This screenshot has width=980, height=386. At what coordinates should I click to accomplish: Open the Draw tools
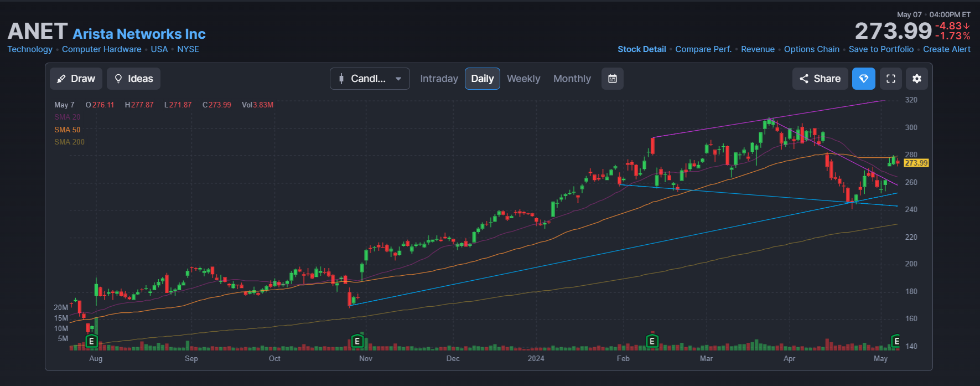76,79
